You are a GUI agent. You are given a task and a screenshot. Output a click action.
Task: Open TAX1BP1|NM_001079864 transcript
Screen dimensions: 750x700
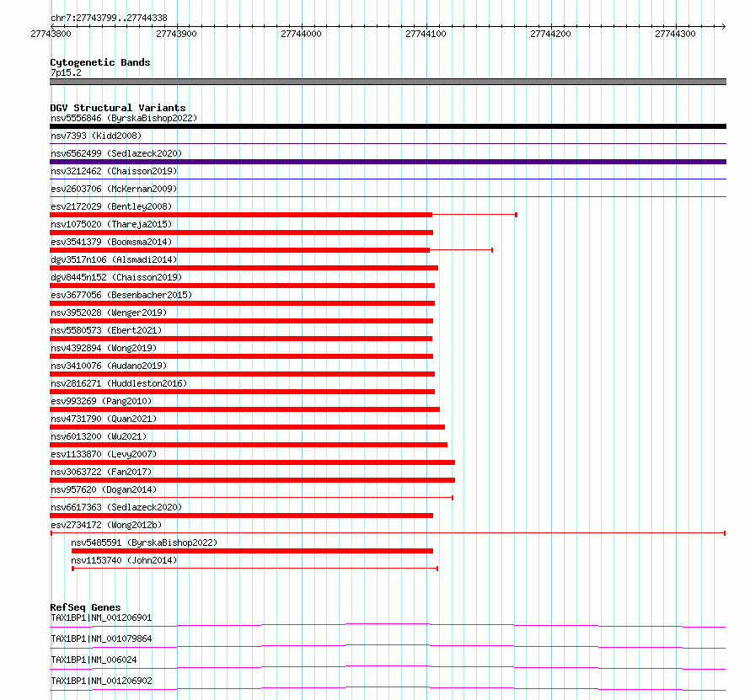101,639
